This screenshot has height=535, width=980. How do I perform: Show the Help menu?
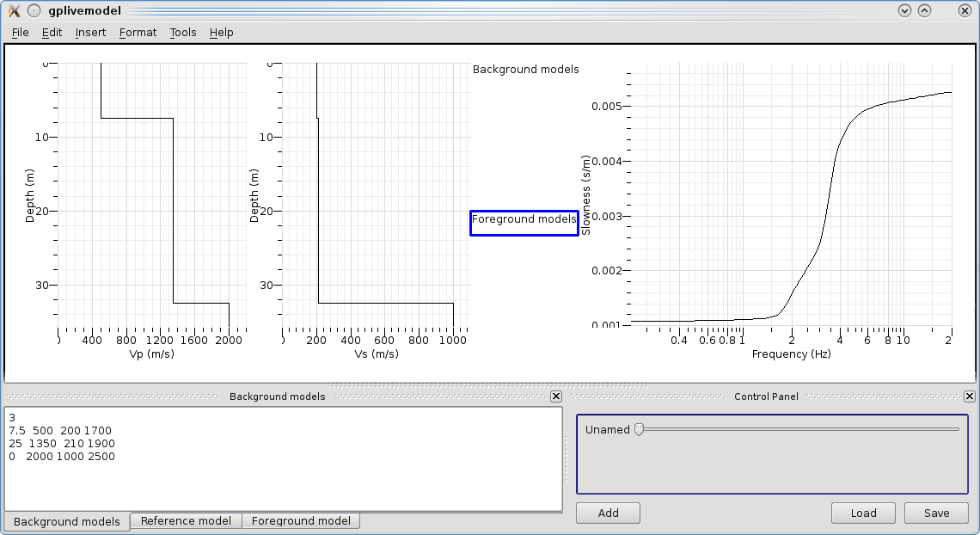point(221,33)
